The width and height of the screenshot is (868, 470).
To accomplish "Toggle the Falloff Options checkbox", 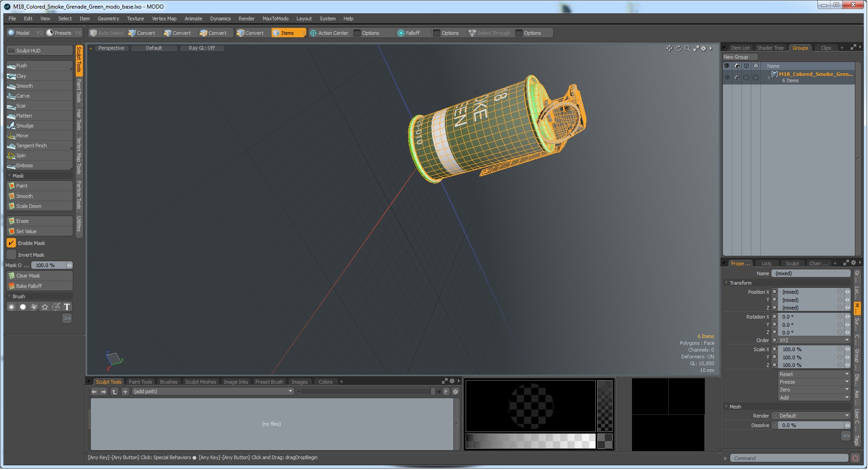I will click(437, 33).
